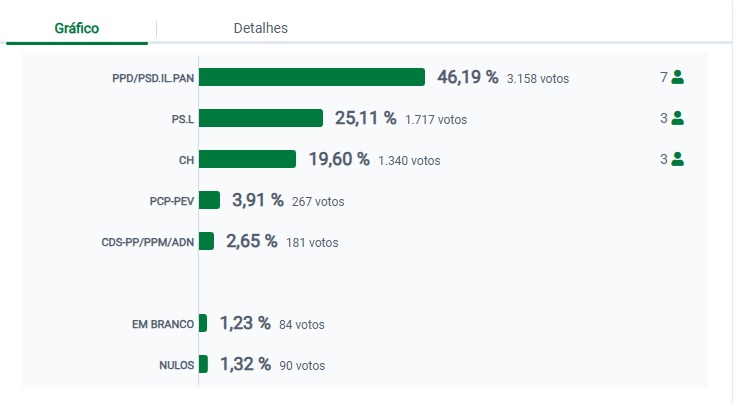Click the EM BRANCO green bar

[203, 323]
